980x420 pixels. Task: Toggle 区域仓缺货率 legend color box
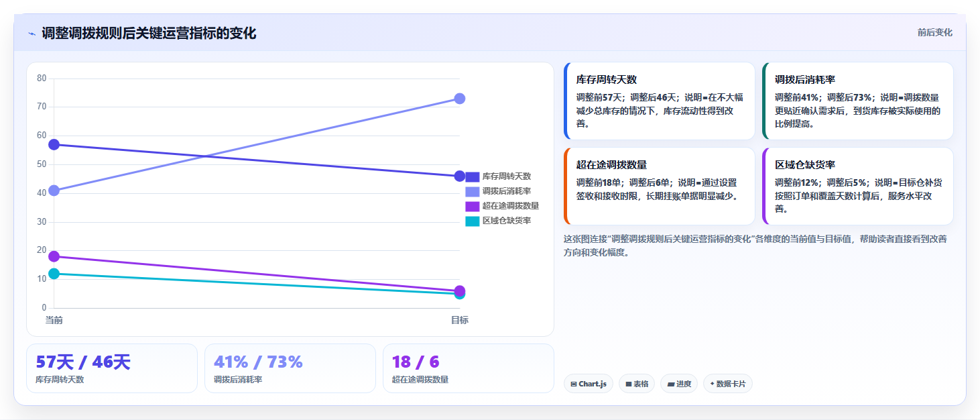point(472,221)
